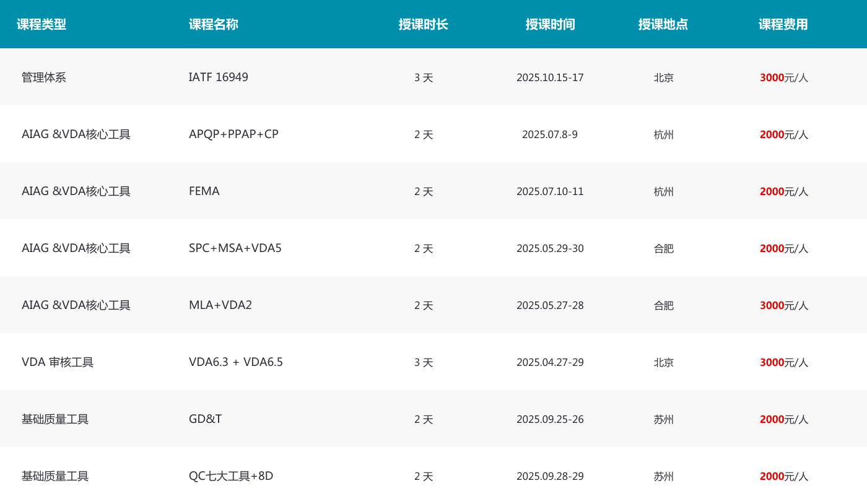Click 基础质量工具 in the GD&T row
867x504 pixels.
[x=55, y=419]
